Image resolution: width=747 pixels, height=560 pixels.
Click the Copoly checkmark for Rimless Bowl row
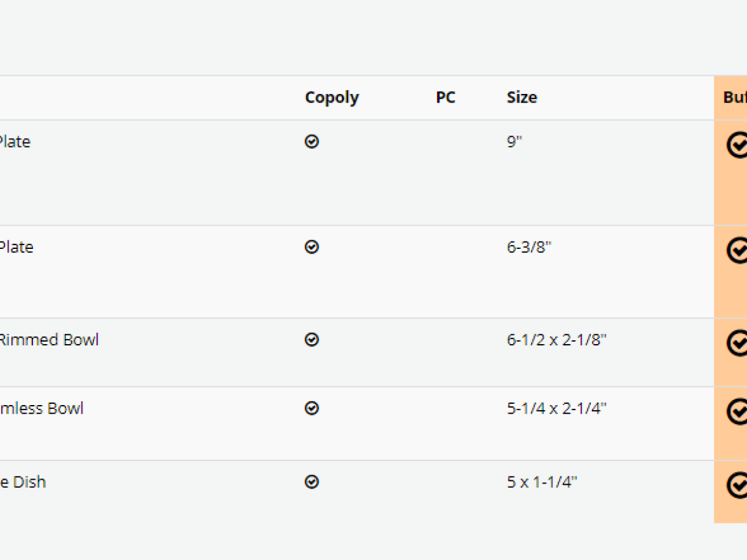pos(312,408)
